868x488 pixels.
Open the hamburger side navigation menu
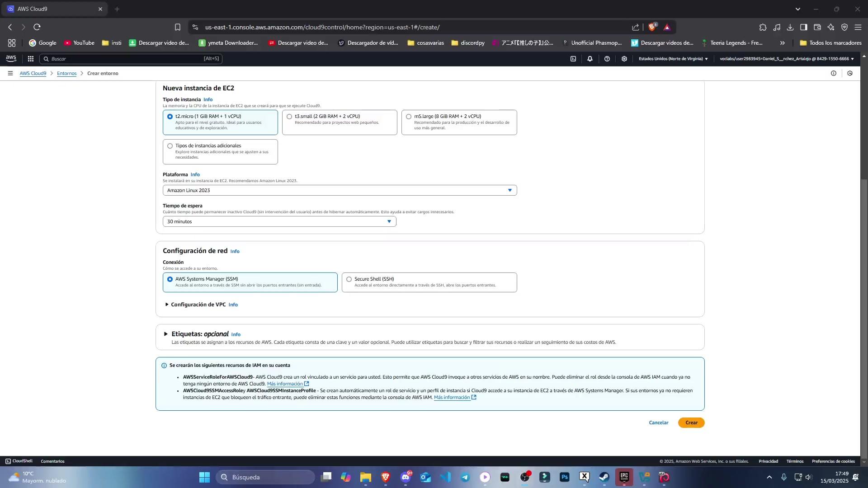(10, 73)
